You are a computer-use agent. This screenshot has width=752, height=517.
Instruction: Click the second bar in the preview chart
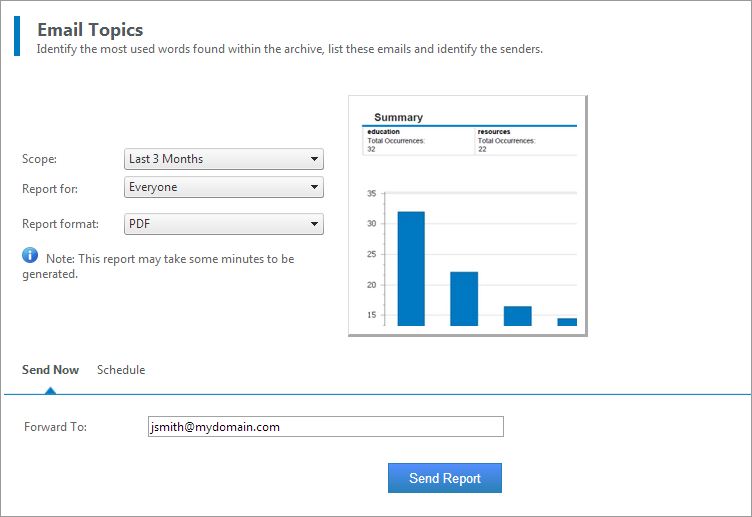[464, 299]
